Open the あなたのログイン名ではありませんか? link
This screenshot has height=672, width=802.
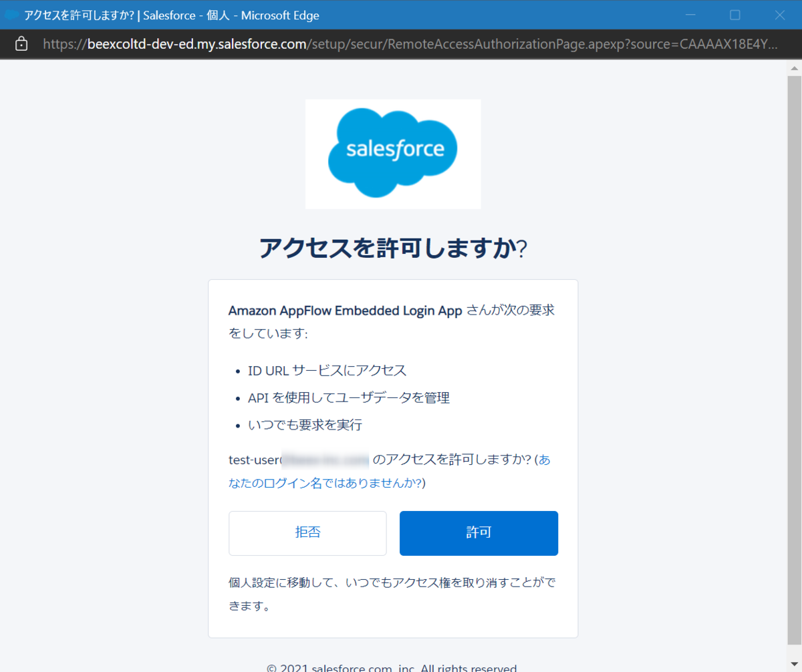click(x=390, y=471)
